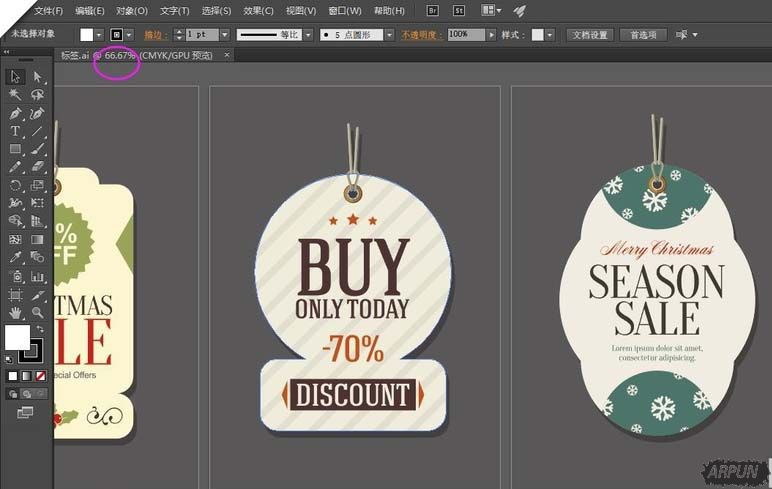
Task: Choose the Eraser tool
Action: tap(38, 168)
